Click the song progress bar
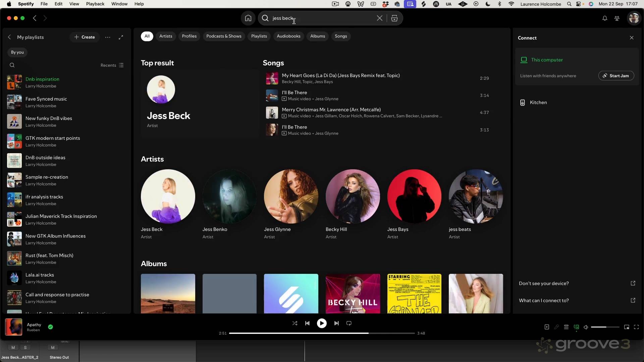Screen dimensions: 644x362 point(321,333)
